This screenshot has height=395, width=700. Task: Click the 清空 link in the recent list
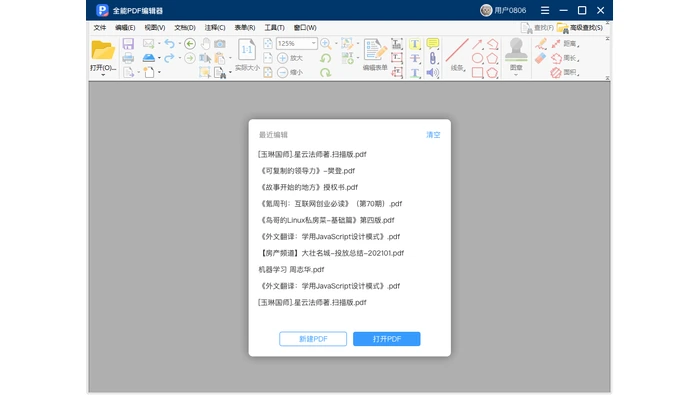[x=433, y=135]
